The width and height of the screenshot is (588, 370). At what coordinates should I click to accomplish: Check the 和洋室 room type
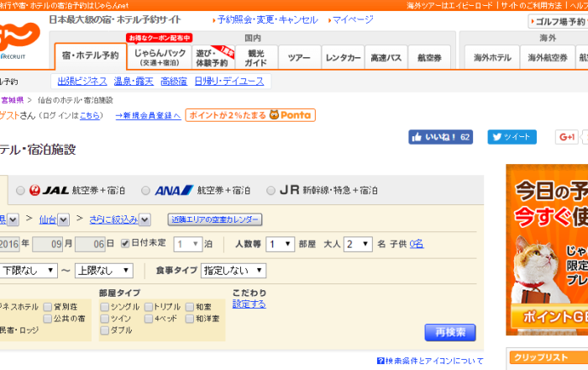pyautogui.click(x=190, y=319)
